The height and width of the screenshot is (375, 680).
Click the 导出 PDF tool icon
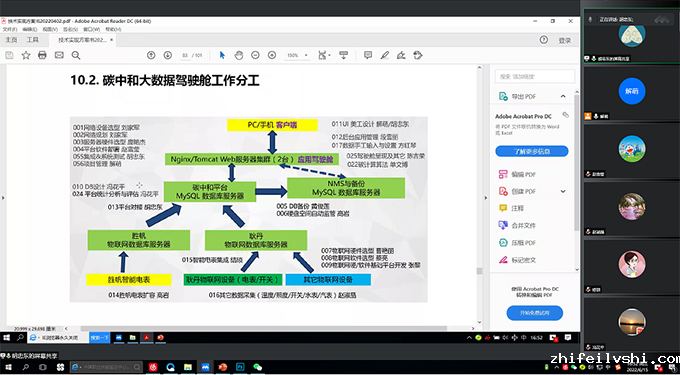(x=503, y=96)
